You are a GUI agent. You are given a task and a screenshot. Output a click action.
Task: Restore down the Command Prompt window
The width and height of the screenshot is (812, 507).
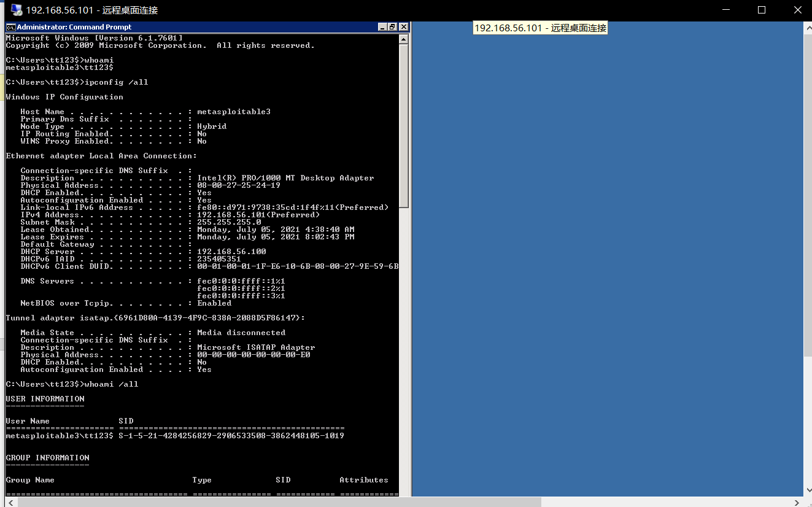(x=393, y=27)
